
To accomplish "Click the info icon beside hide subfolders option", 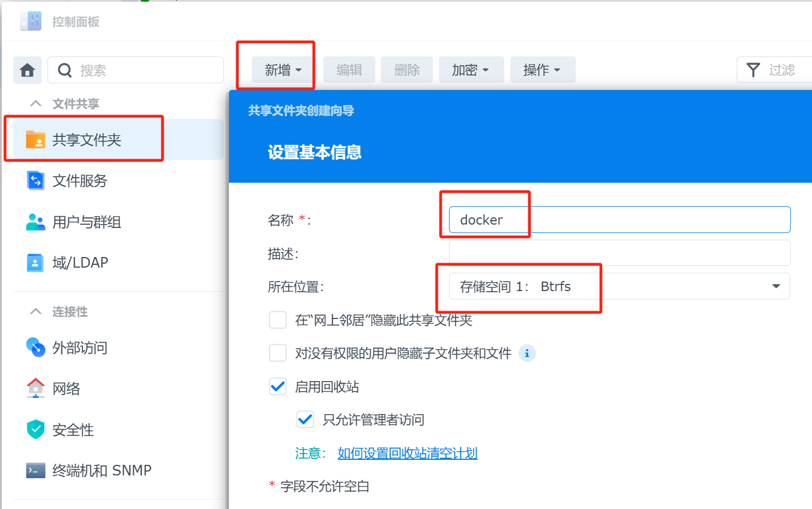I will 527,353.
